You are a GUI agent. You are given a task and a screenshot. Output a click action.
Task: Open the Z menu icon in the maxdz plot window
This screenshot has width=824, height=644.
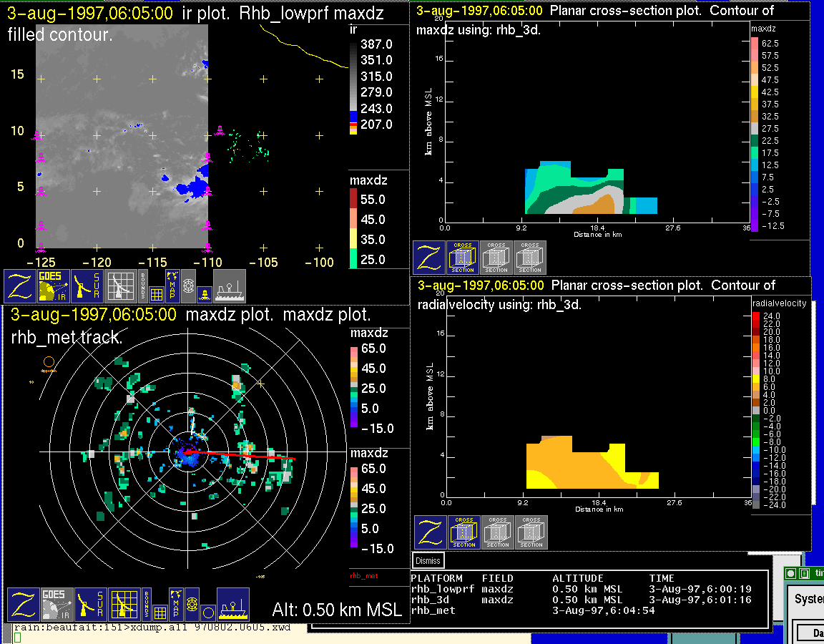point(24,605)
